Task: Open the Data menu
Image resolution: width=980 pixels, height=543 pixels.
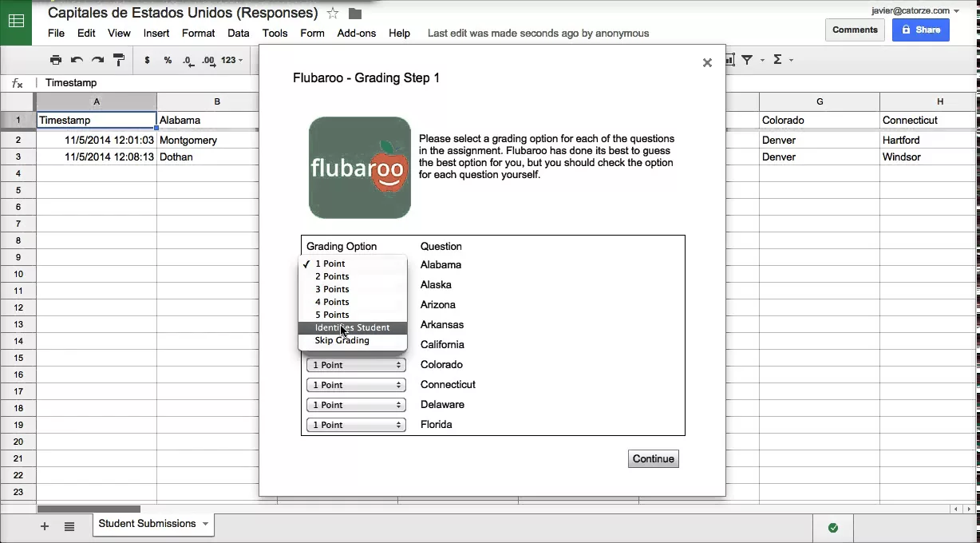Action: coord(239,34)
